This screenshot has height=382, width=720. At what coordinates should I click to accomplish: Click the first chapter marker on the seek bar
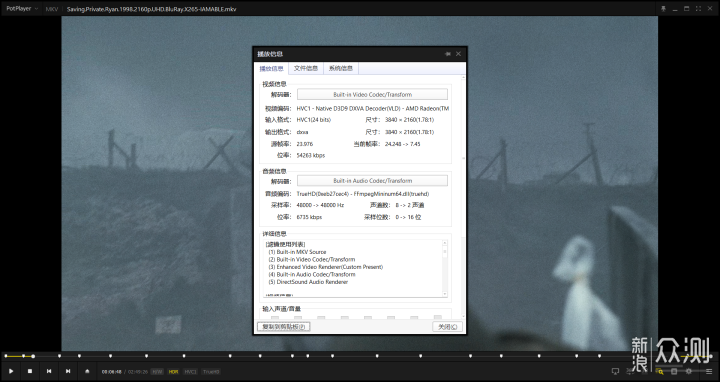pyautogui.click(x=6, y=356)
